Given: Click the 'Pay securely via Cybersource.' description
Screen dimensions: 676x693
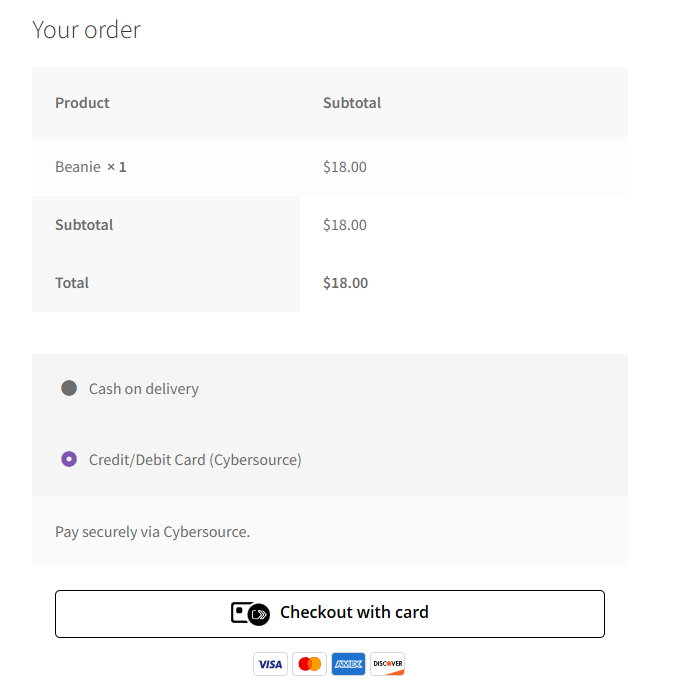Looking at the screenshot, I should point(152,532).
